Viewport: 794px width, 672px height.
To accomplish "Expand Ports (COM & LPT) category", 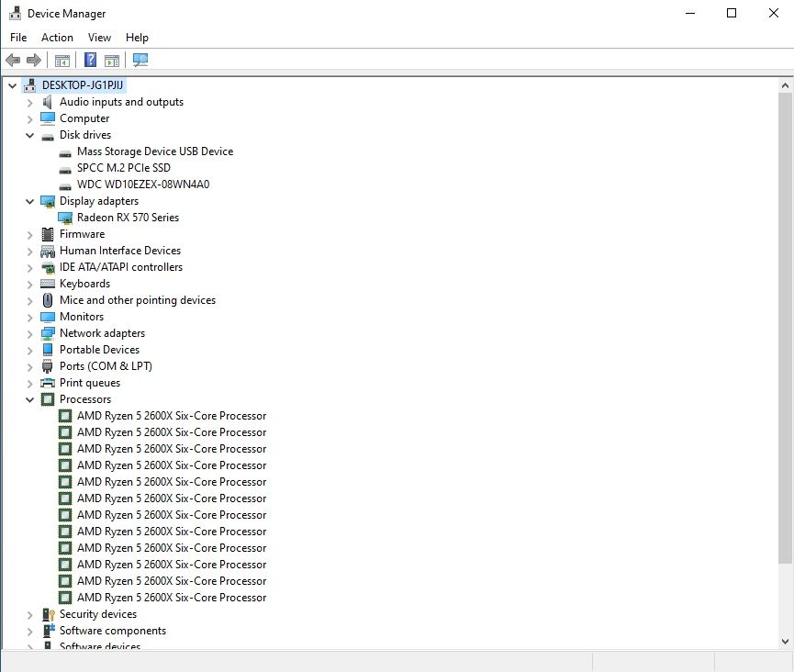I will (30, 367).
